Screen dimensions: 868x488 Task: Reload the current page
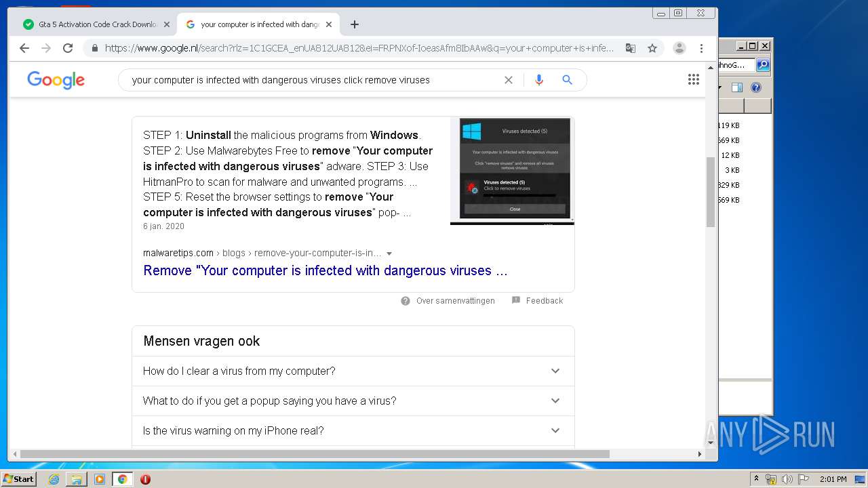coord(68,48)
